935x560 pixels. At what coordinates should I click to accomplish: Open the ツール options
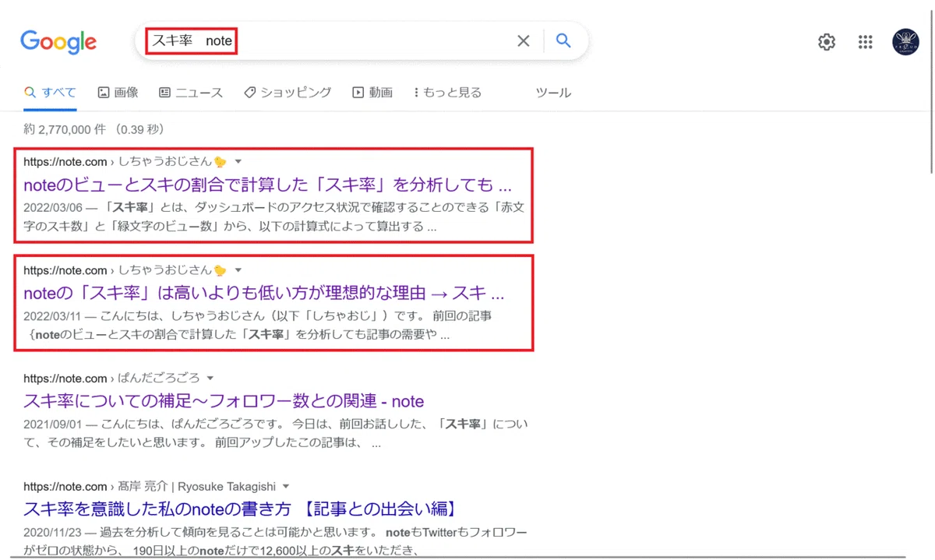pyautogui.click(x=553, y=93)
